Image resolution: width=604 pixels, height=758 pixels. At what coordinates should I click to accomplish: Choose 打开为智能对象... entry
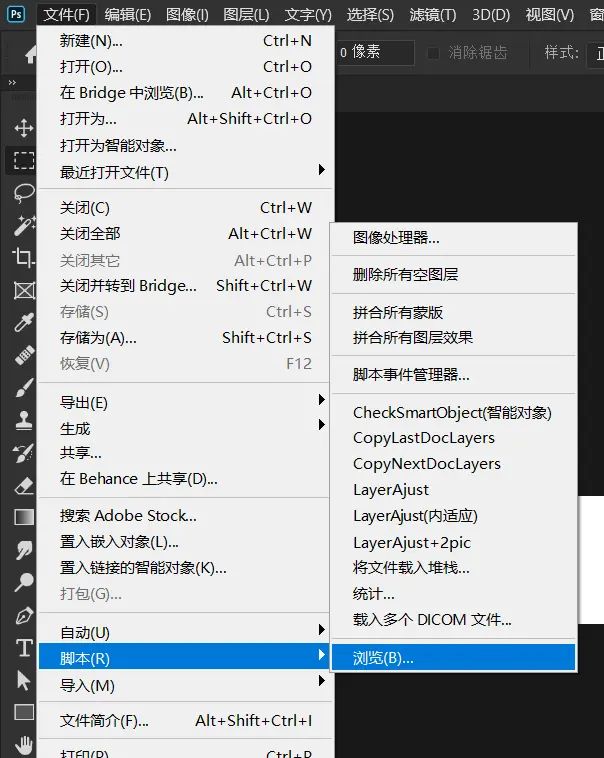click(x=186, y=145)
